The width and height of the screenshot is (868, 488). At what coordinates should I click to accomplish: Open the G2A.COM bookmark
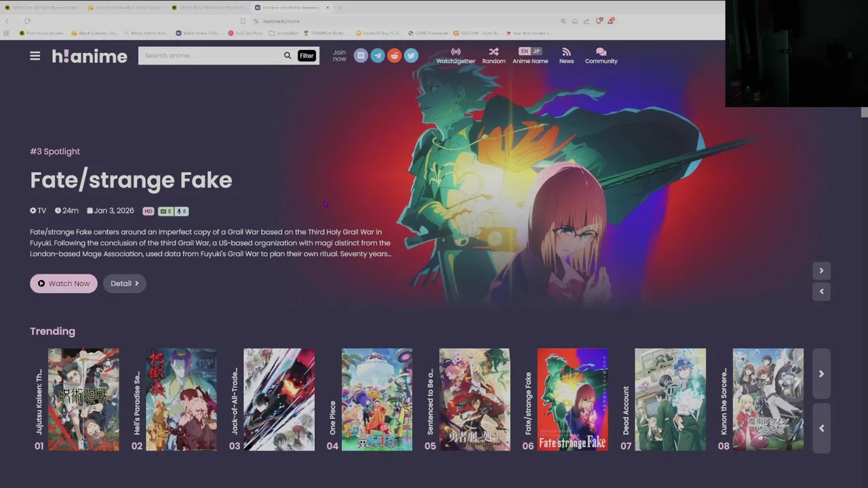click(x=476, y=33)
